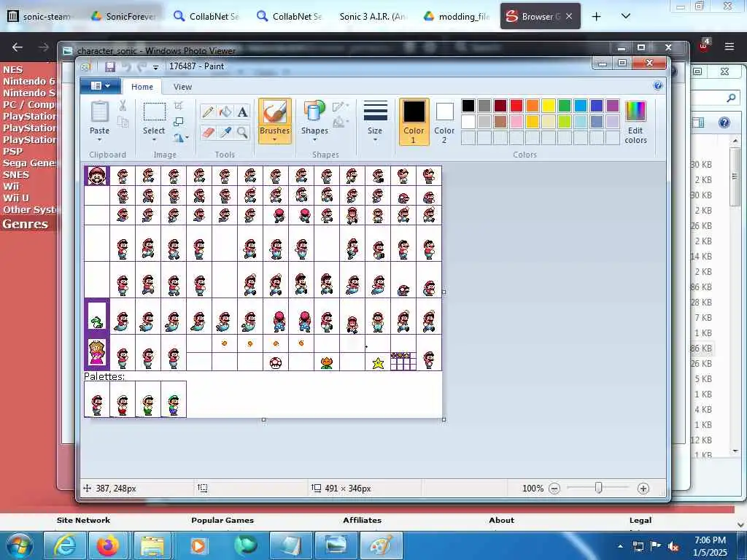Screen dimensions: 747x560
Task: Pick the yellow color swatch
Action: coord(549,106)
